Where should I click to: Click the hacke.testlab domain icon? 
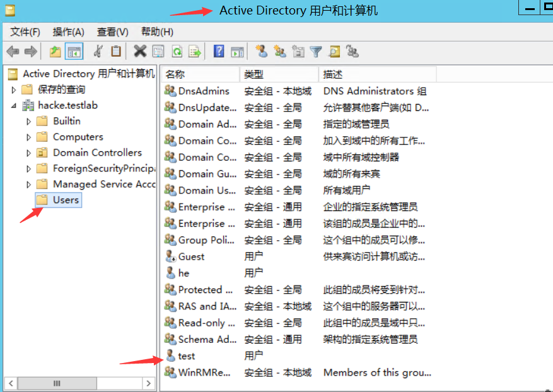click(x=28, y=105)
